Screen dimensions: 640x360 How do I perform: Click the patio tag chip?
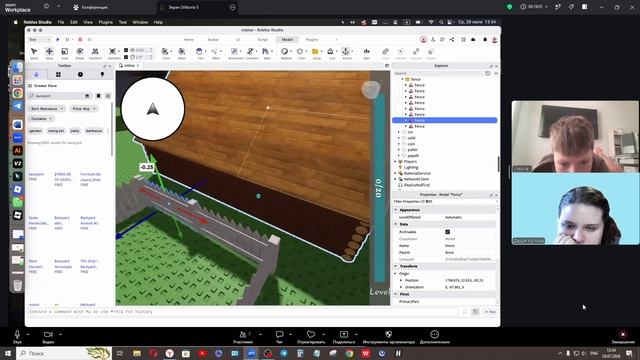(75, 131)
